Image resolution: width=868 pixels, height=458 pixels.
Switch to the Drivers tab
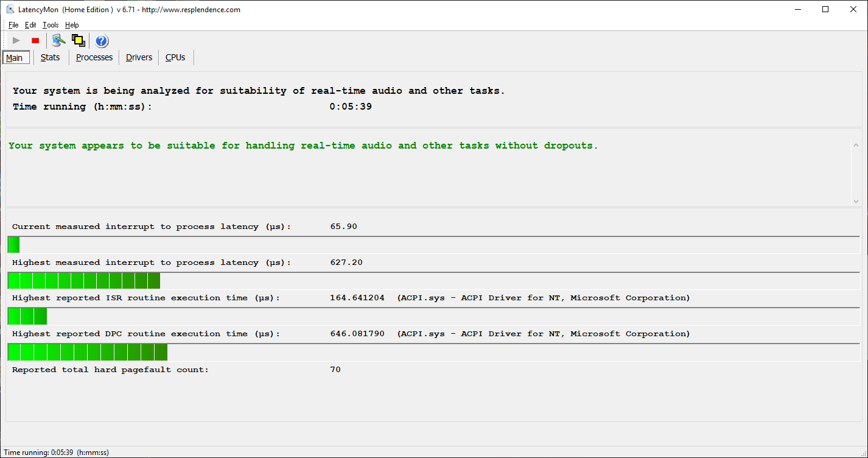(x=139, y=57)
